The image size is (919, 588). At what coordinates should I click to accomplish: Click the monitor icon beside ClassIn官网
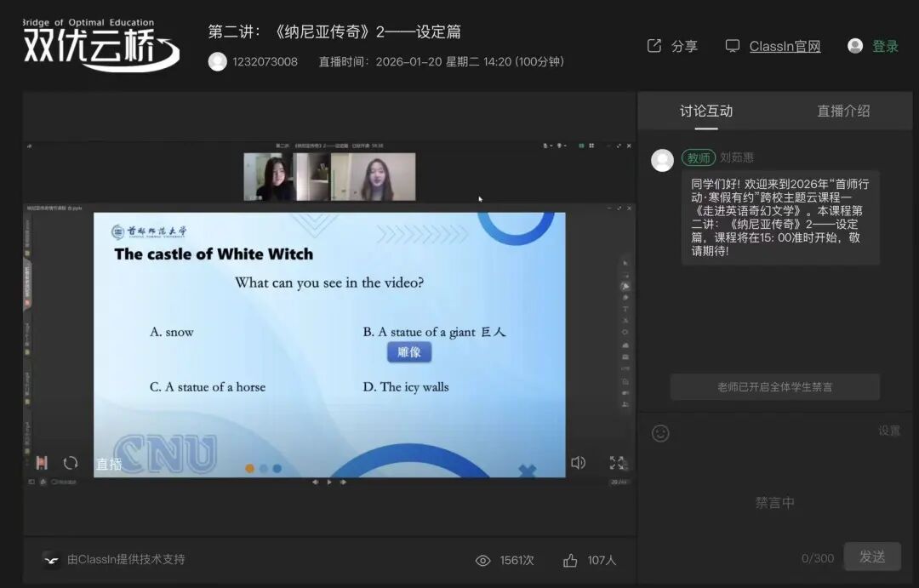[732, 46]
